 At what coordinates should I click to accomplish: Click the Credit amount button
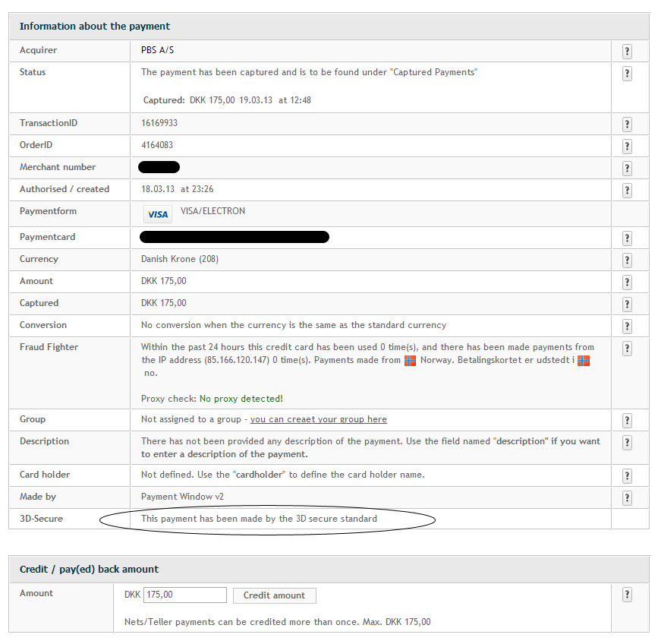tap(275, 595)
